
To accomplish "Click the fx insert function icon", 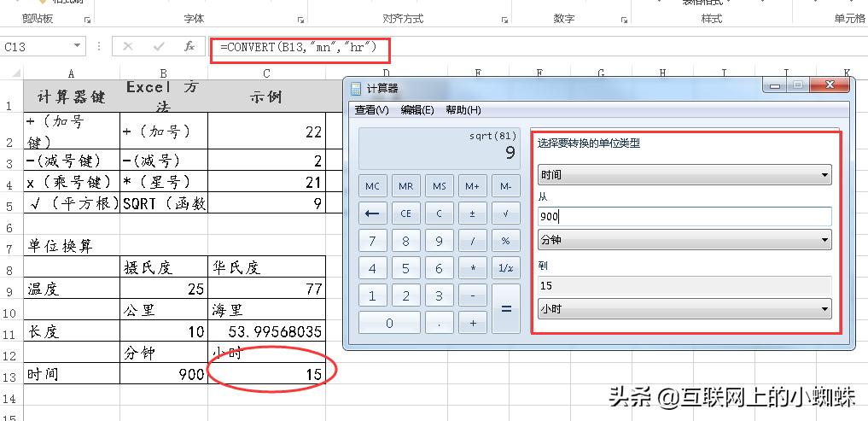I will (189, 46).
